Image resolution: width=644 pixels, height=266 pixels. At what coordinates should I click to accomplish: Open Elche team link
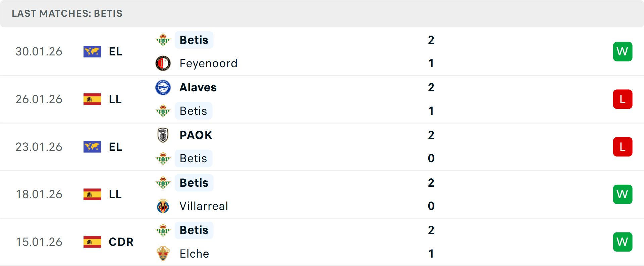(194, 254)
